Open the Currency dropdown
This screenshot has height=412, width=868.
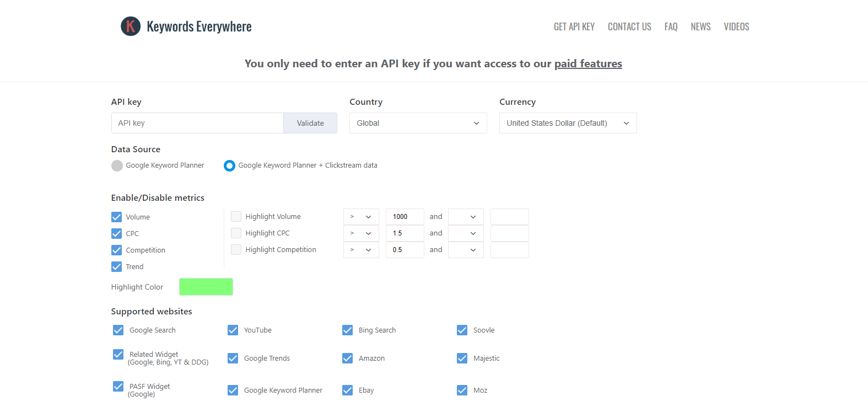click(568, 123)
